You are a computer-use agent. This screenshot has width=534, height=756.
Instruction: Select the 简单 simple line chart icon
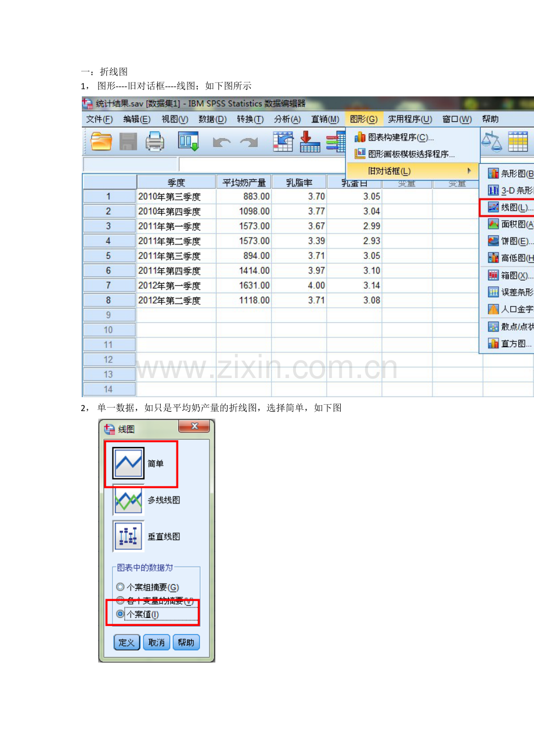(x=128, y=463)
